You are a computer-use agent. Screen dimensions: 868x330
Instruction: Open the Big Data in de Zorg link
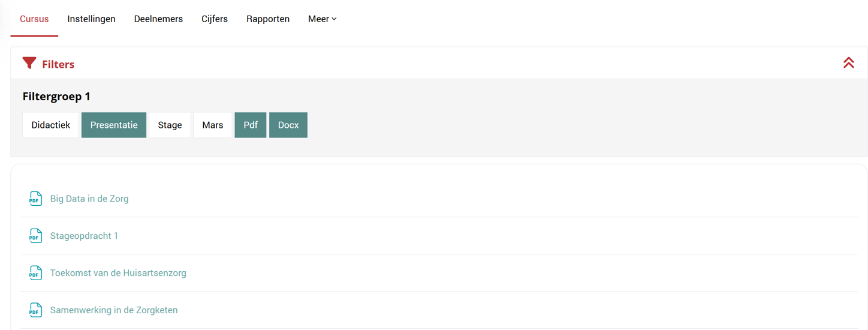tap(89, 199)
